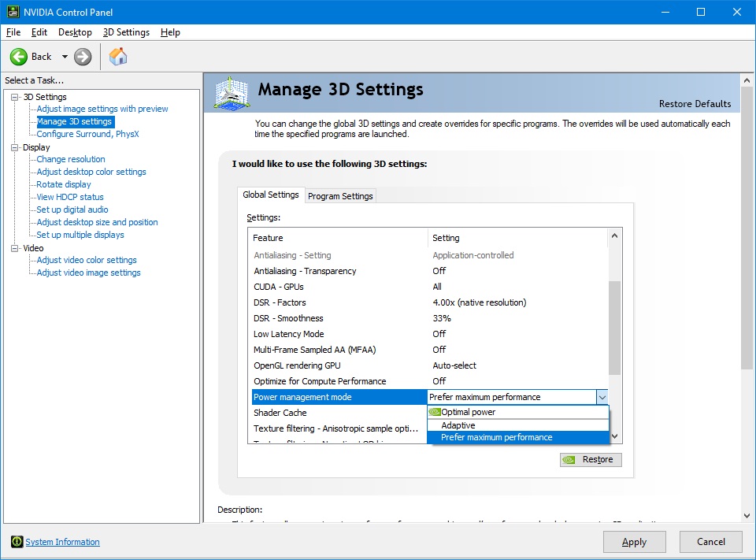Click Restore Defaults link
This screenshot has height=560, width=756.
point(695,104)
